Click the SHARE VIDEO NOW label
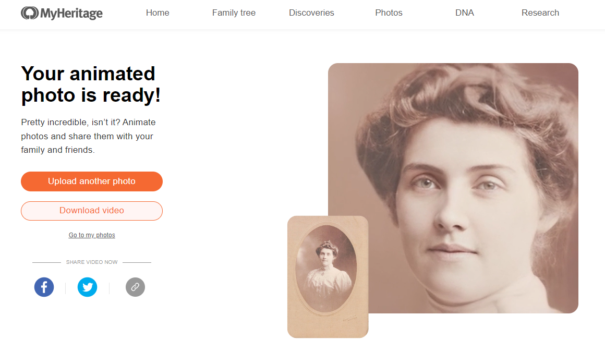This screenshot has width=605, height=364. click(x=92, y=262)
